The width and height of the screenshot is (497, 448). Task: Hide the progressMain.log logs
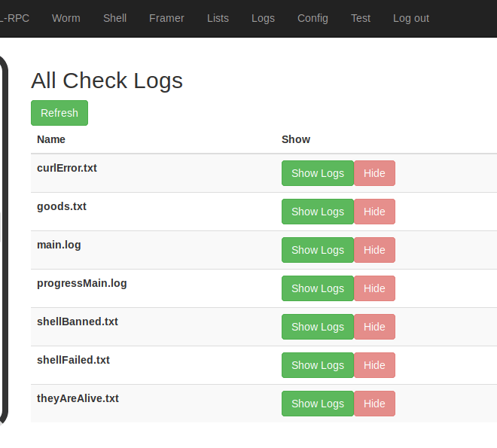[374, 288]
